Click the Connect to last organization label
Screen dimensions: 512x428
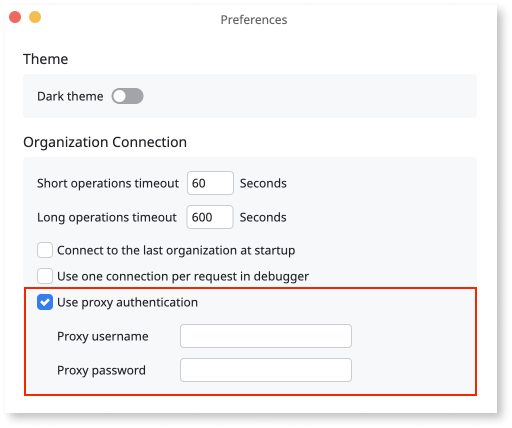[x=176, y=251]
